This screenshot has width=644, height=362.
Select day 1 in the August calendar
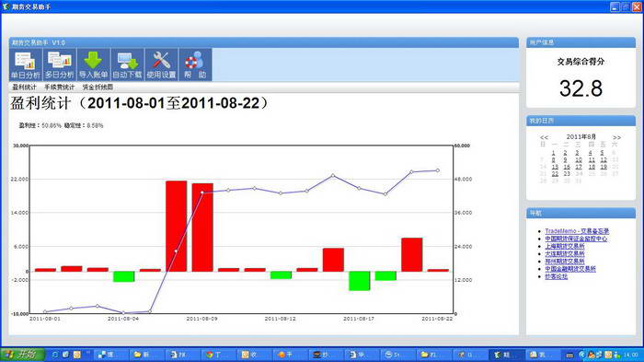[x=553, y=153]
